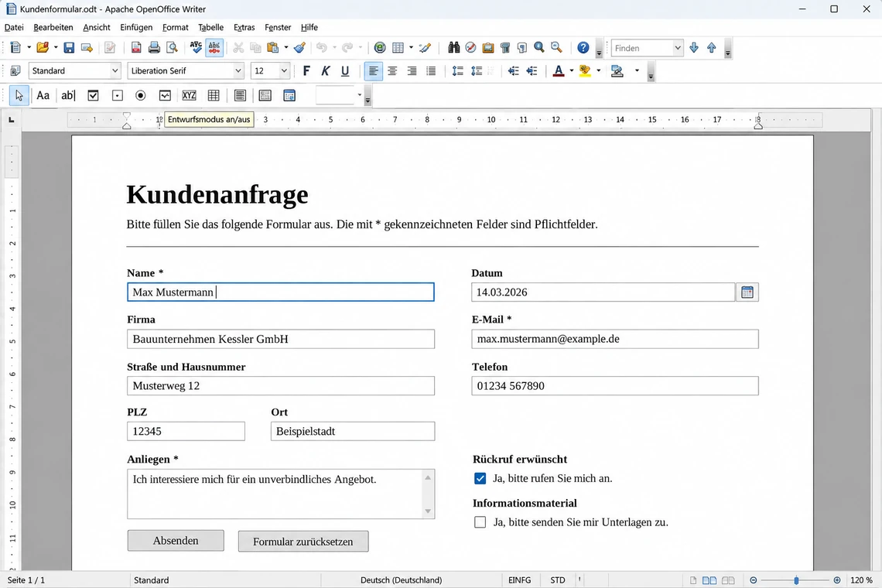This screenshot has width=882, height=588.
Task: Open the Format menu
Action: (176, 27)
